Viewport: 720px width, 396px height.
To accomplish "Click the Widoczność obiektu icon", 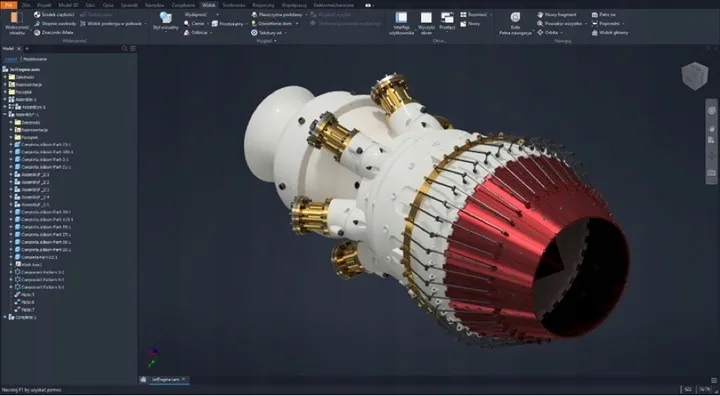I will click(x=17, y=23).
